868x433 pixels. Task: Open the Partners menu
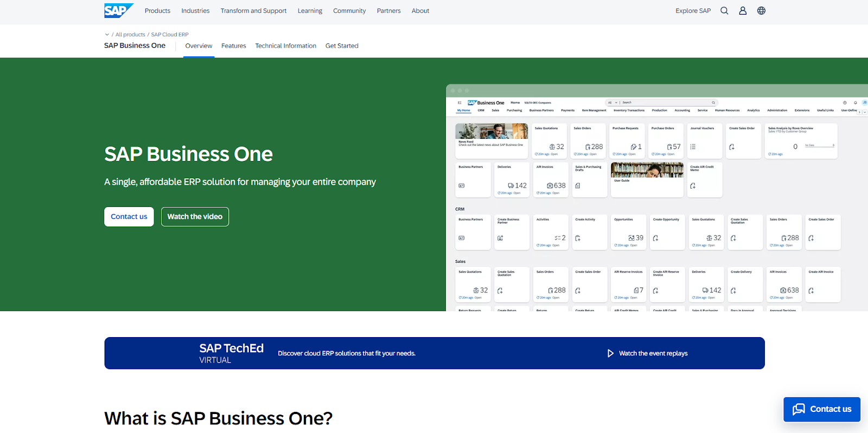point(389,11)
